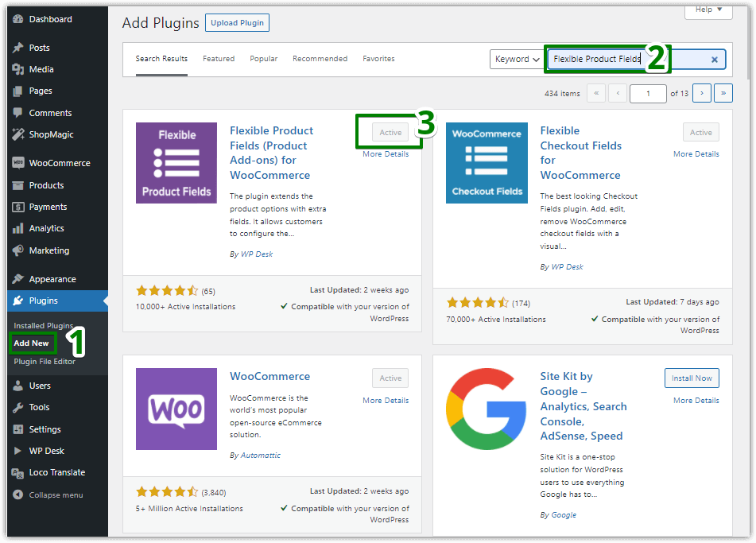This screenshot has height=543, width=756.
Task: Click Install Now for Site Kit
Action: click(692, 378)
